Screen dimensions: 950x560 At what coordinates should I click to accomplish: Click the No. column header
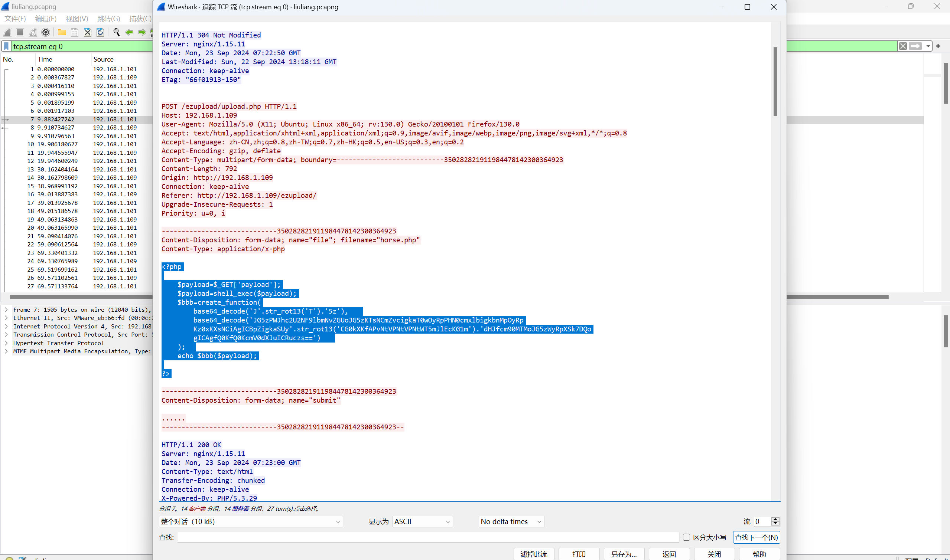[18, 59]
